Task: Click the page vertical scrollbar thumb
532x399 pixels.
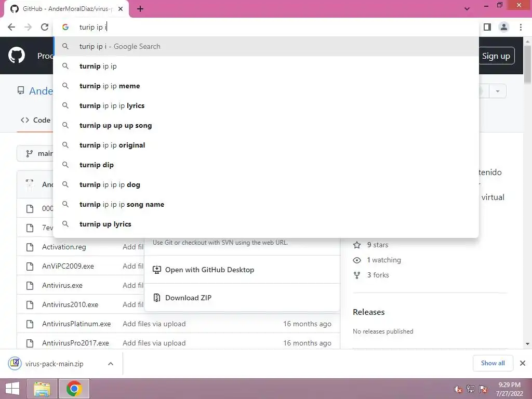Action: [527, 64]
